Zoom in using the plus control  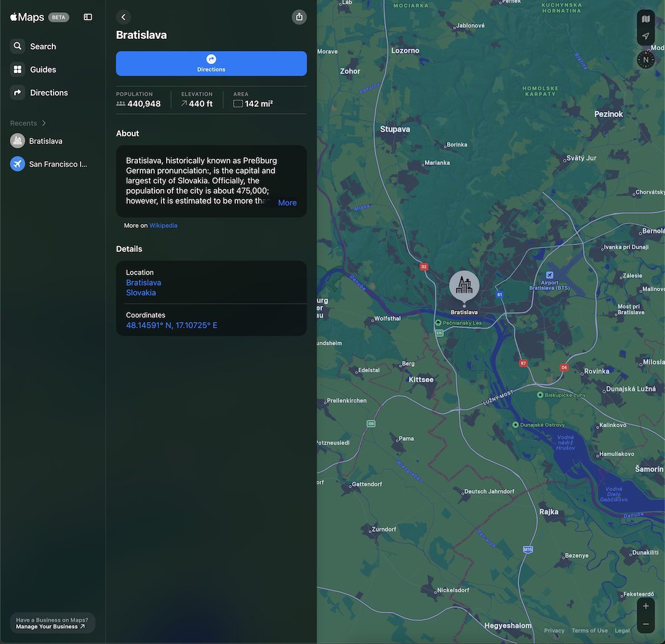tap(645, 605)
